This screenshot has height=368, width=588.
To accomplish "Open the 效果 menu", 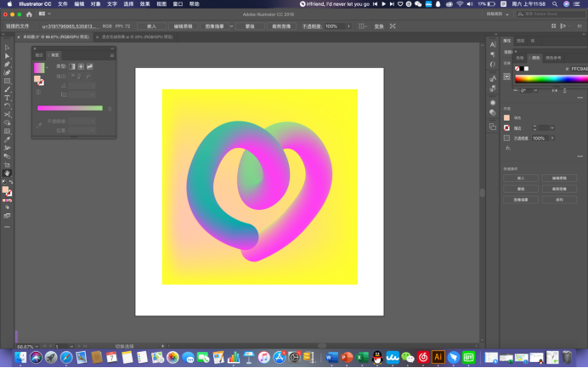I will (144, 3).
